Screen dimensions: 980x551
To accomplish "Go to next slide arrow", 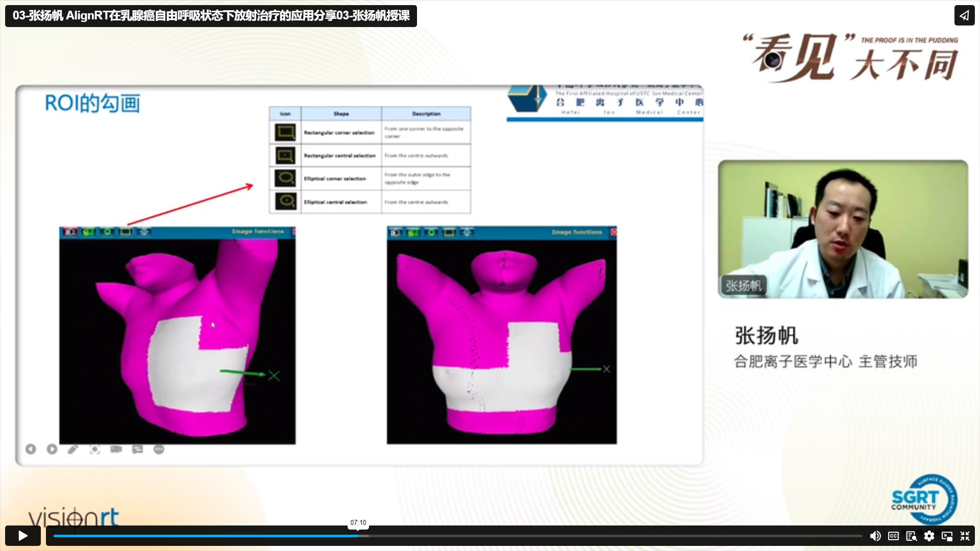I will pyautogui.click(x=52, y=449).
